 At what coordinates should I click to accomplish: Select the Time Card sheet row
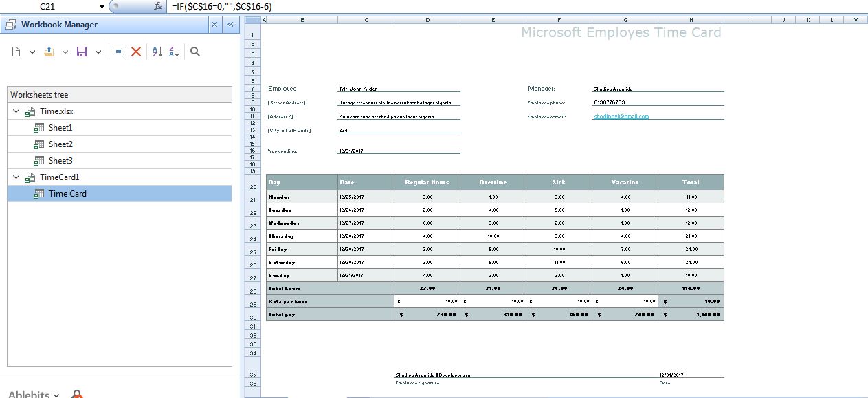pos(120,194)
